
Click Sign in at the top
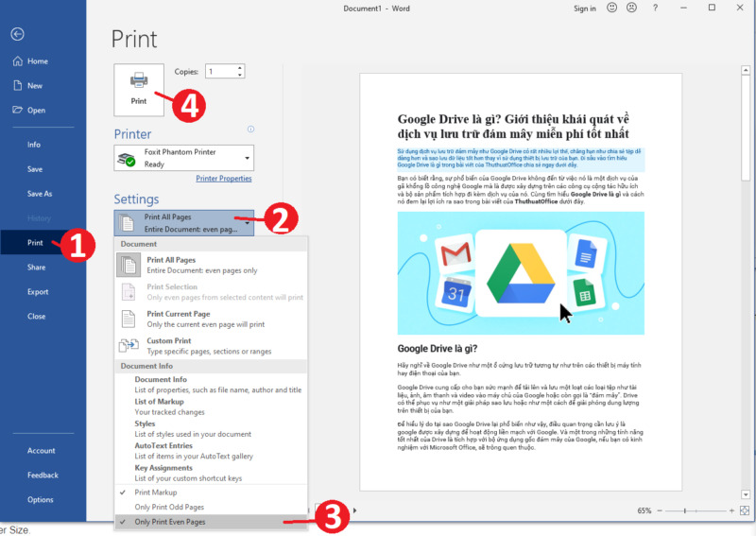click(584, 9)
